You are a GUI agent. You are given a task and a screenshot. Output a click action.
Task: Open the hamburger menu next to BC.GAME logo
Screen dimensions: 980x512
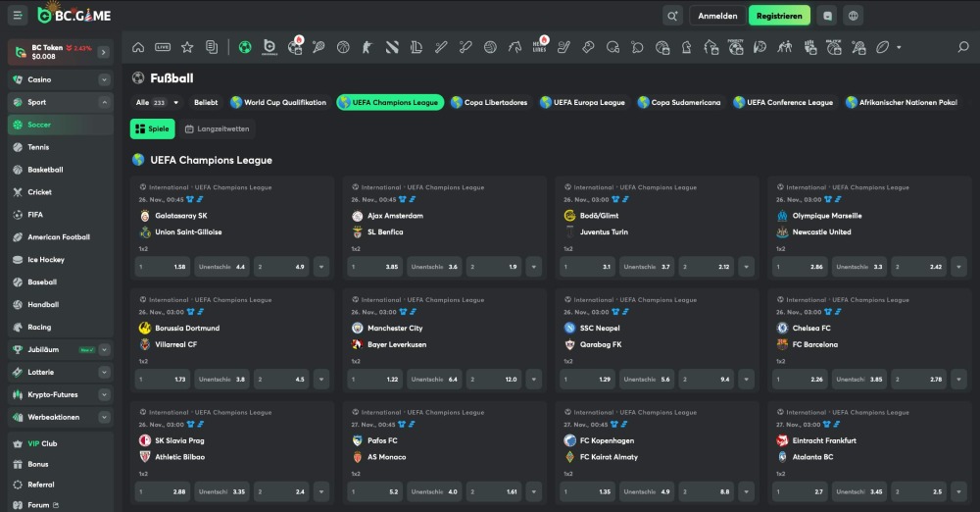pyautogui.click(x=18, y=16)
